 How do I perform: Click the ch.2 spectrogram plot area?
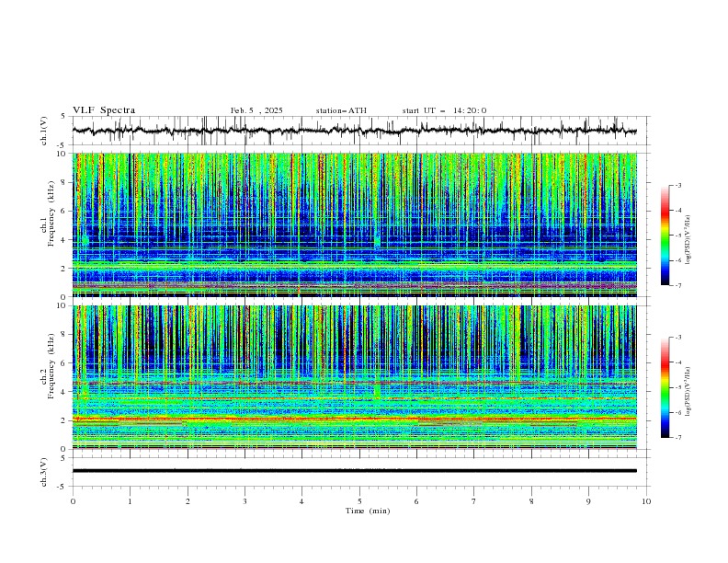pos(355,377)
